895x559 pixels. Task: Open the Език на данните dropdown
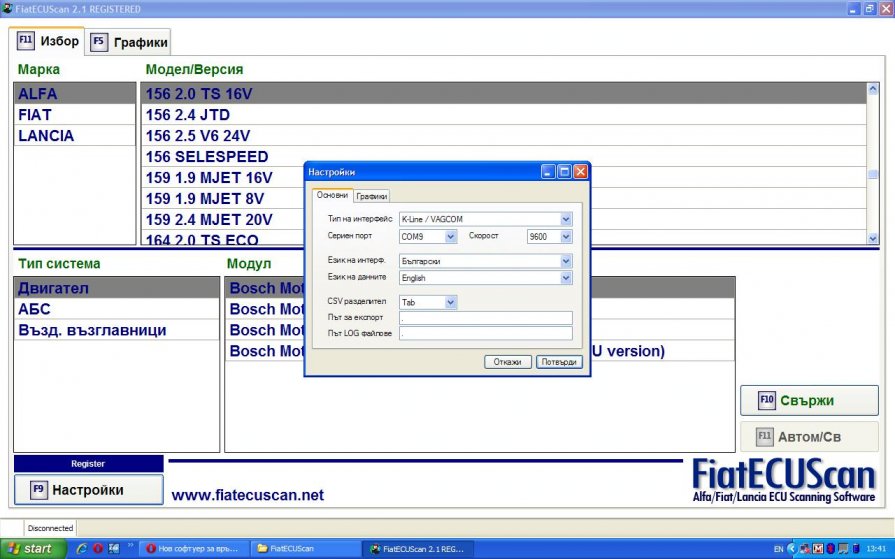point(566,278)
